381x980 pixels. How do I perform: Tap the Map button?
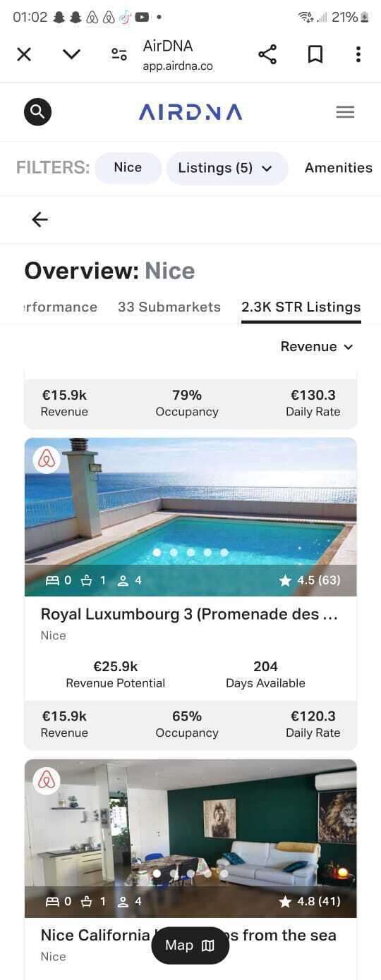pos(190,945)
